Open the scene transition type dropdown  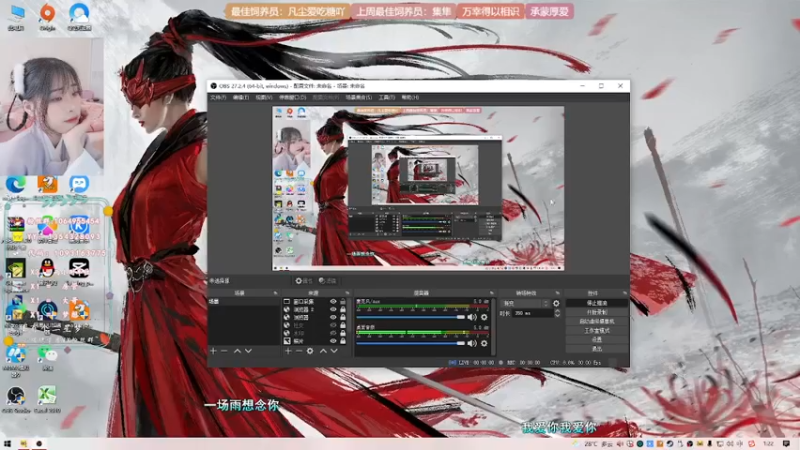[x=525, y=303]
